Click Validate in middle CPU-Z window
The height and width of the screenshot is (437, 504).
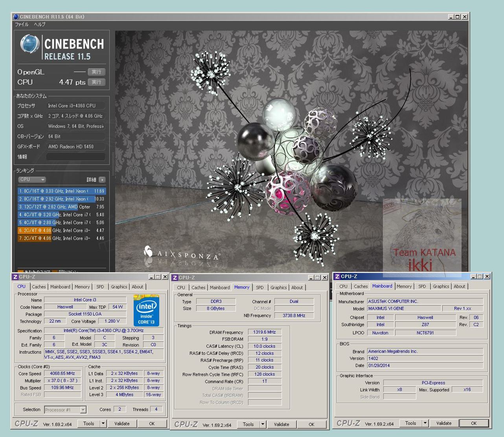tap(281, 424)
